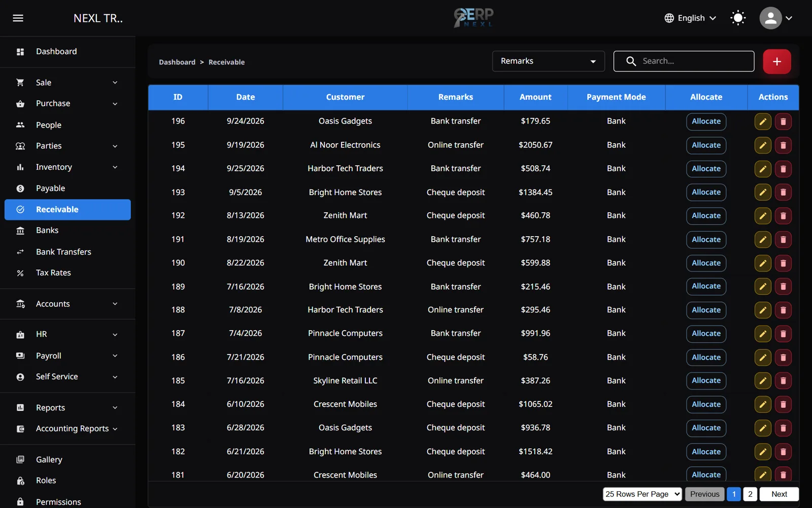Screen dimensions: 812x508
Task: Open the Payable sidebar item
Action: 67,188
